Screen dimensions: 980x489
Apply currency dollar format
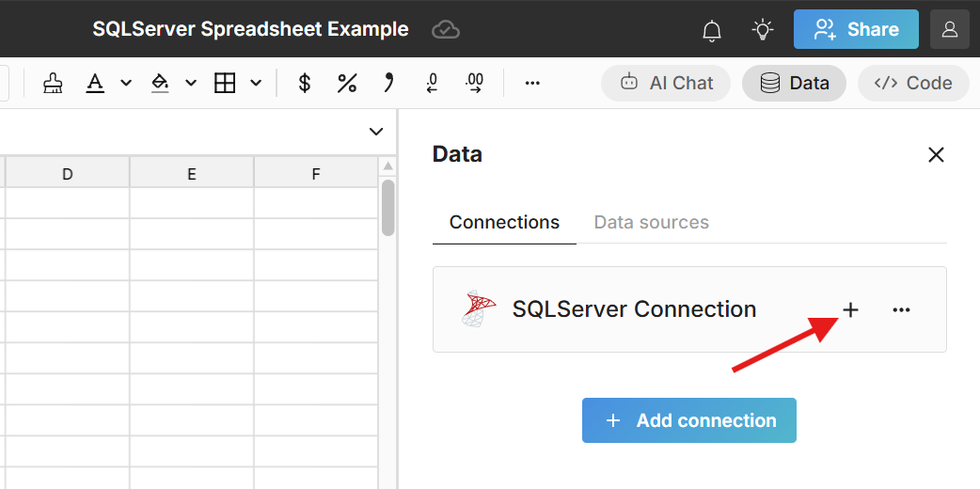(x=305, y=84)
